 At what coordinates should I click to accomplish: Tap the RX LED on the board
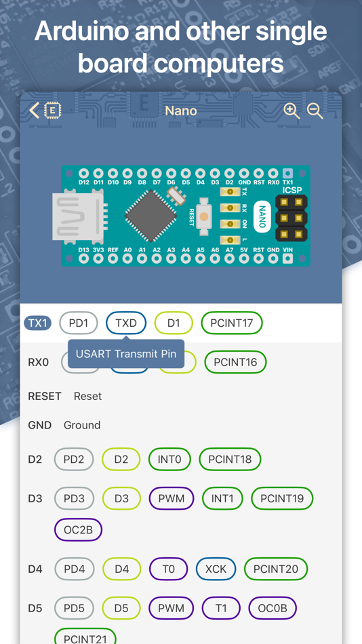230,208
